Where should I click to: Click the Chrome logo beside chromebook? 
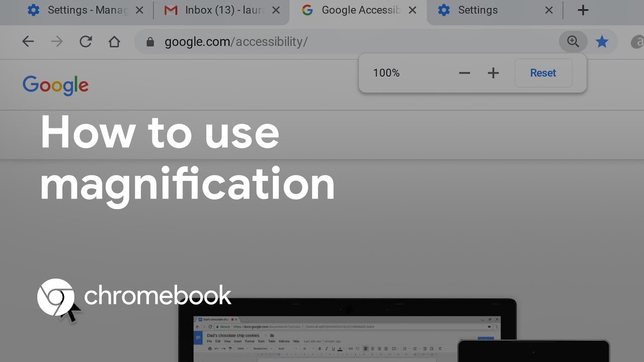[x=56, y=297]
